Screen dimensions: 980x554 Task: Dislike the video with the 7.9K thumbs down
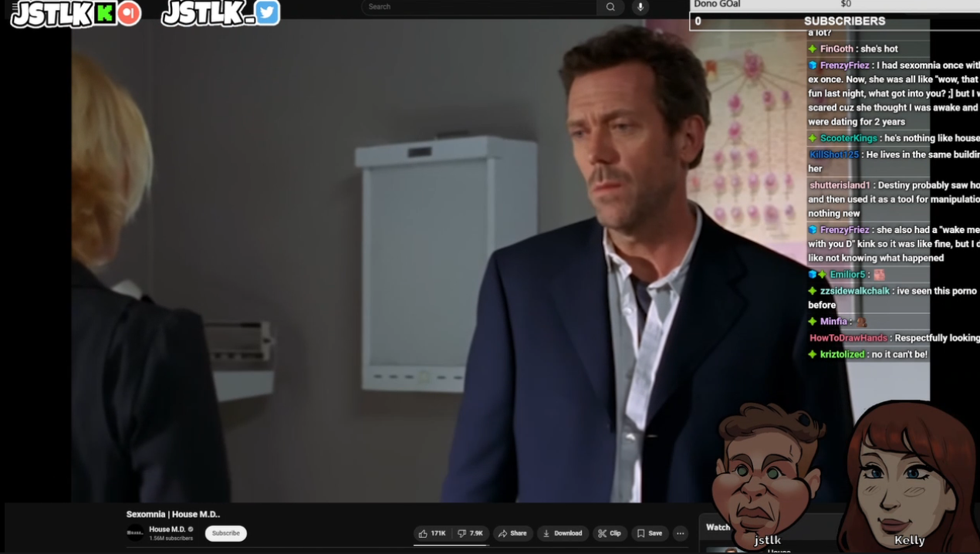tap(470, 533)
